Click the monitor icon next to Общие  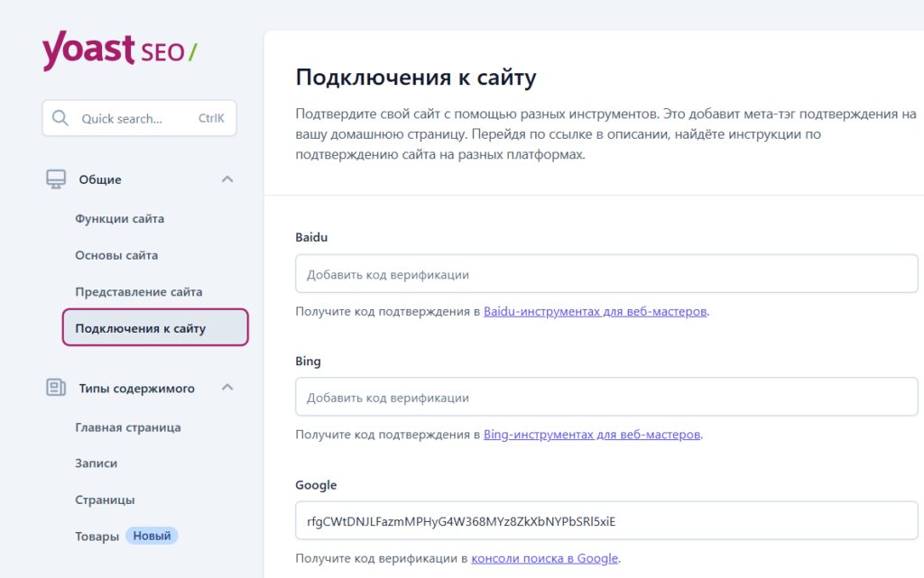click(56, 179)
